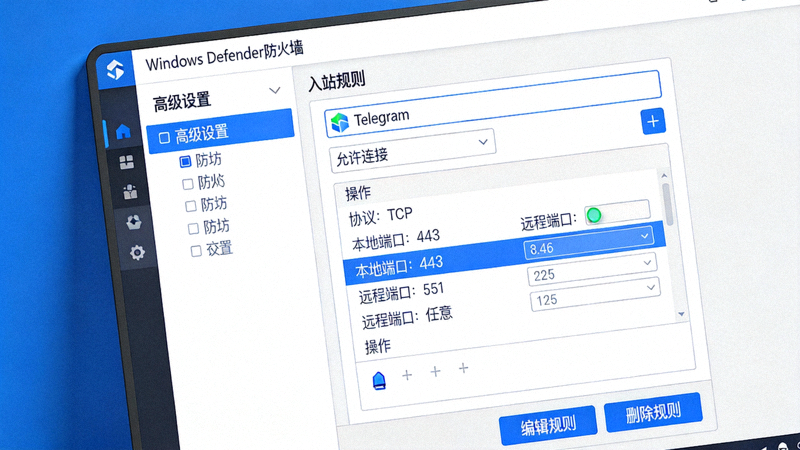Check the fourth 防坊 checkbox above 交置
Image resolution: width=800 pixels, height=450 pixels.
point(193,229)
